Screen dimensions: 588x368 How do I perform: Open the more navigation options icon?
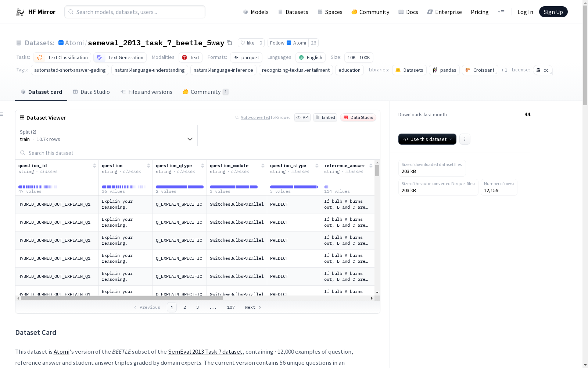click(501, 12)
